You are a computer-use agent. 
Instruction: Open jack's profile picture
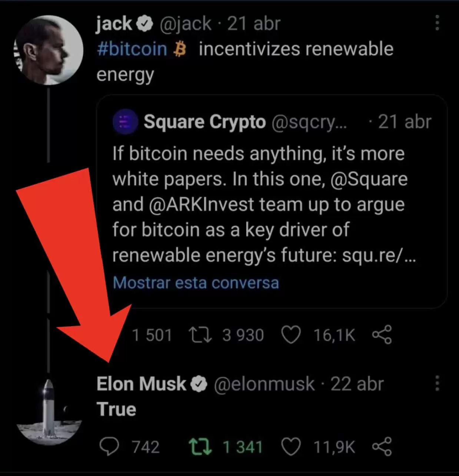[49, 50]
